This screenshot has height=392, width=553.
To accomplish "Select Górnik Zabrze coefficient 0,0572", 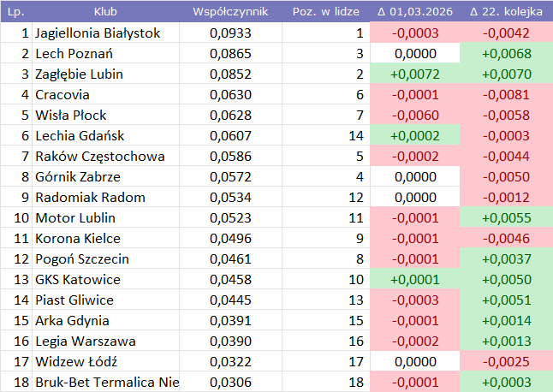I will pos(230,177).
